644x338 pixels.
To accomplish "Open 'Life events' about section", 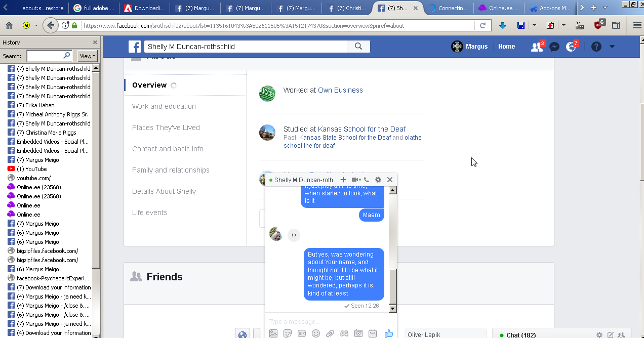I will pos(149,213).
